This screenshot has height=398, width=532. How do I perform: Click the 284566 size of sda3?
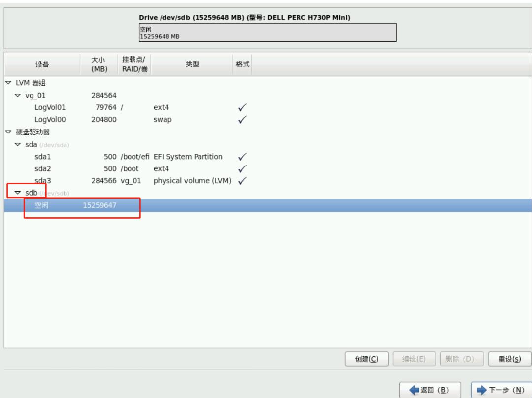[104, 180]
